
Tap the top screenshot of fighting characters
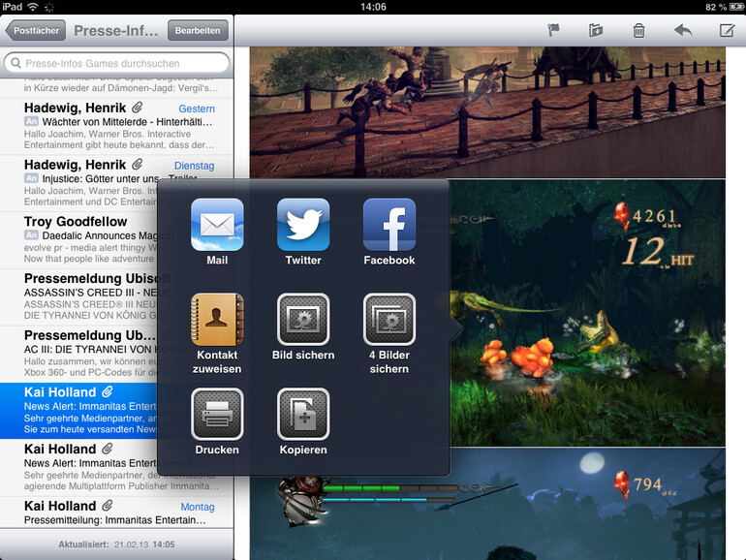tap(487, 111)
